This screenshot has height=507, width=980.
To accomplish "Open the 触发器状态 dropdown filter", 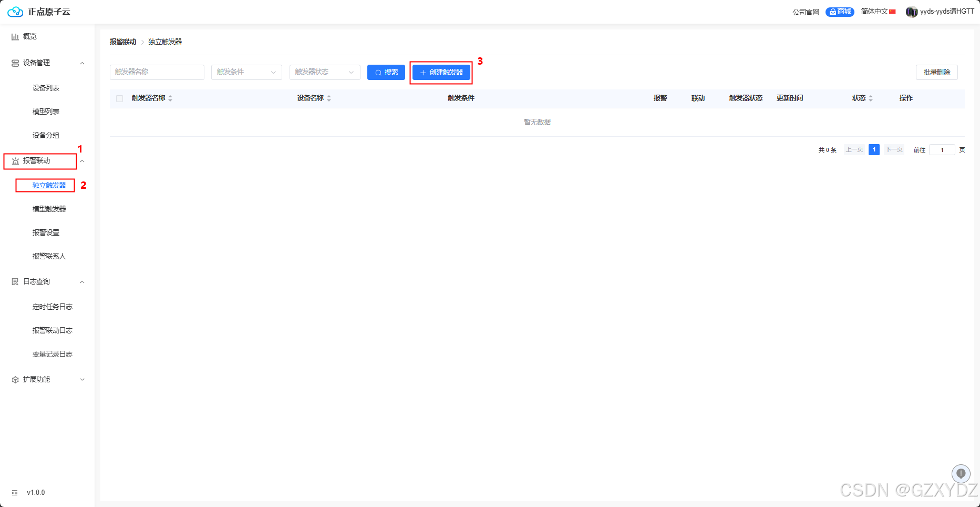I will (x=325, y=72).
